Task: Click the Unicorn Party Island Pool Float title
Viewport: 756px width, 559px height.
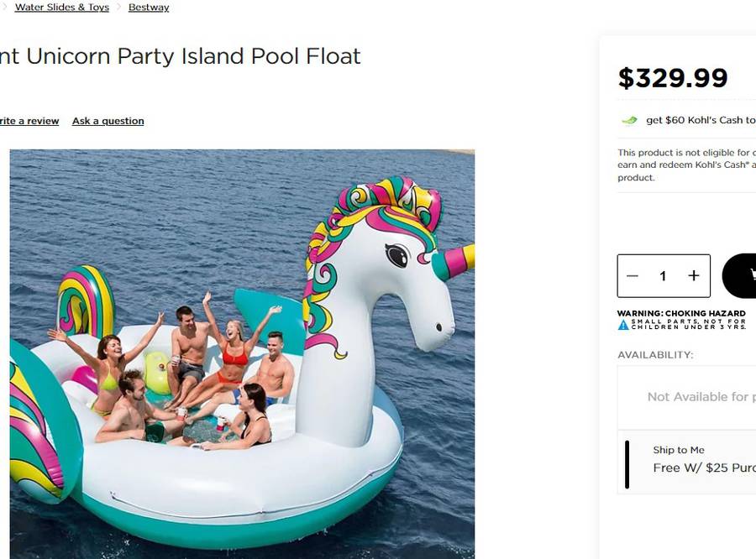Action: click(180, 56)
